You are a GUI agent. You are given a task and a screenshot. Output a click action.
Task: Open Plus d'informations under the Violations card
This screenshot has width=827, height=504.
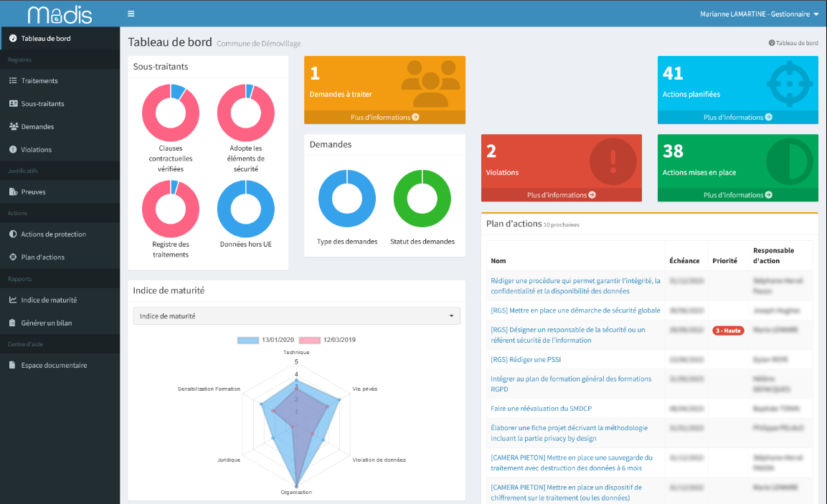coord(561,195)
